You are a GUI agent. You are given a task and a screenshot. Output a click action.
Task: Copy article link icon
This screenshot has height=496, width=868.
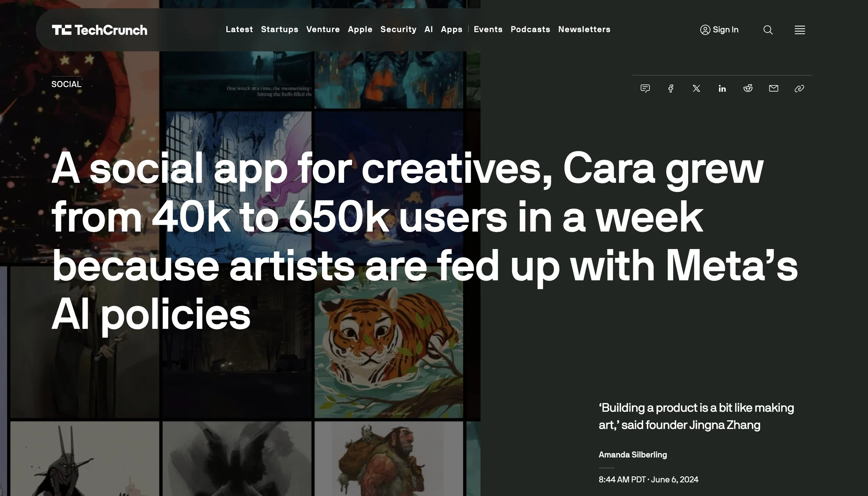coord(799,88)
